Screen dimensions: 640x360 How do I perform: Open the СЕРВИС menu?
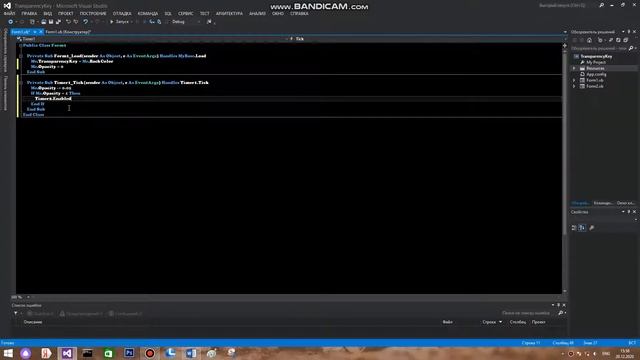pyautogui.click(x=185, y=13)
